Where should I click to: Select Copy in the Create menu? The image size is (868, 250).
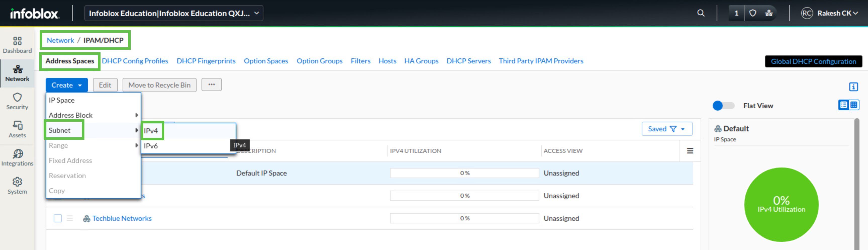coord(93,191)
